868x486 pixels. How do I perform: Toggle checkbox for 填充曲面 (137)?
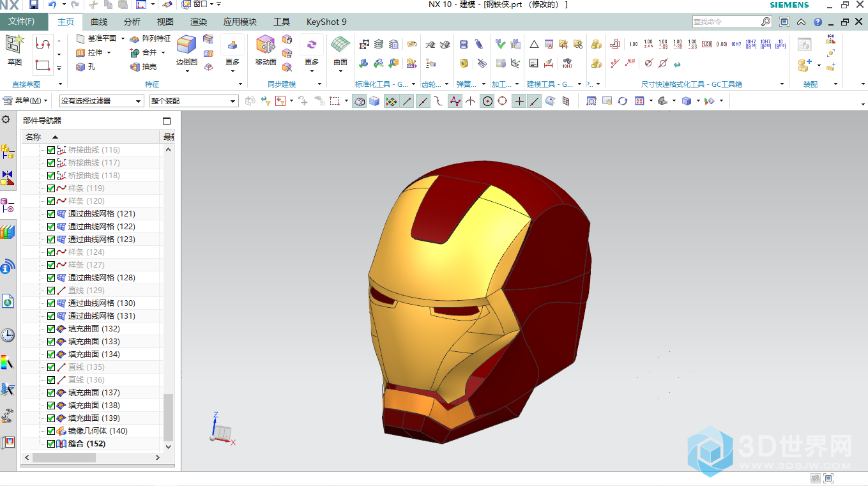[x=51, y=393]
